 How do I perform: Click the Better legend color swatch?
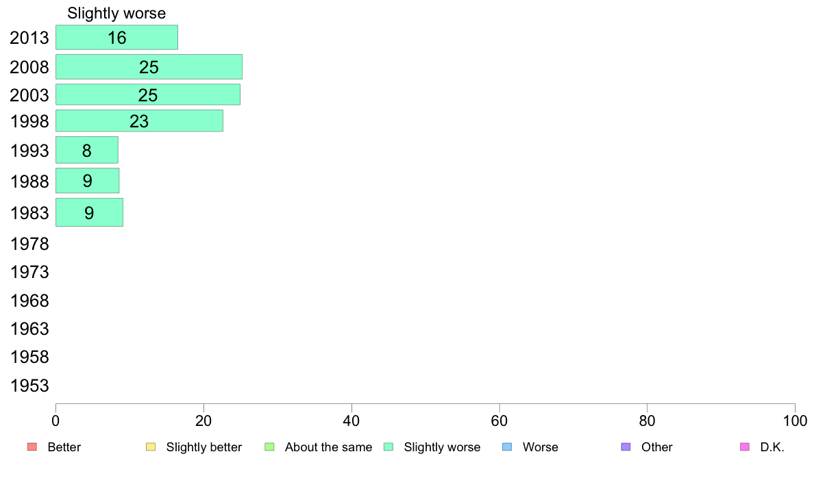coord(32,447)
